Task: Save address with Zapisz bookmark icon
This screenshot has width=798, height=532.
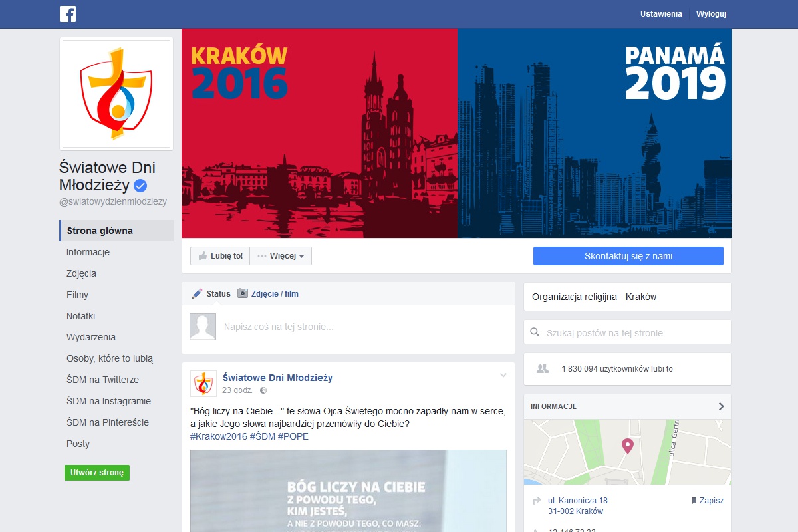Action: [694, 501]
